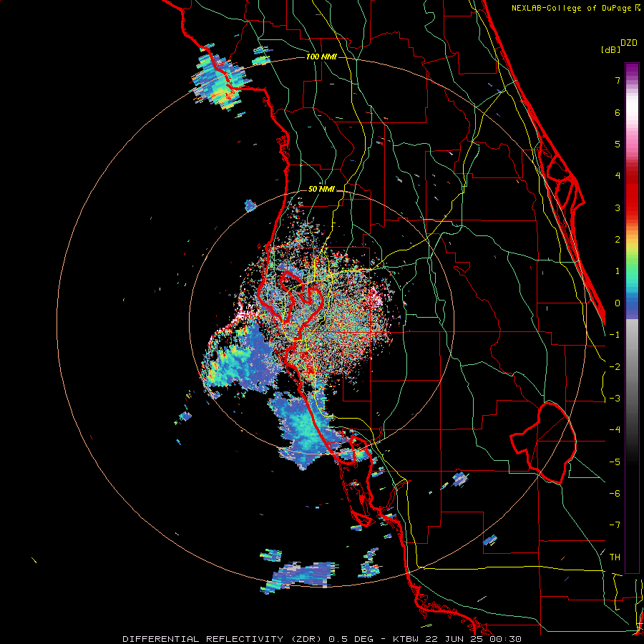Click the -2 value on color scale
The height and width of the screenshot is (644, 644).
pyautogui.click(x=615, y=367)
